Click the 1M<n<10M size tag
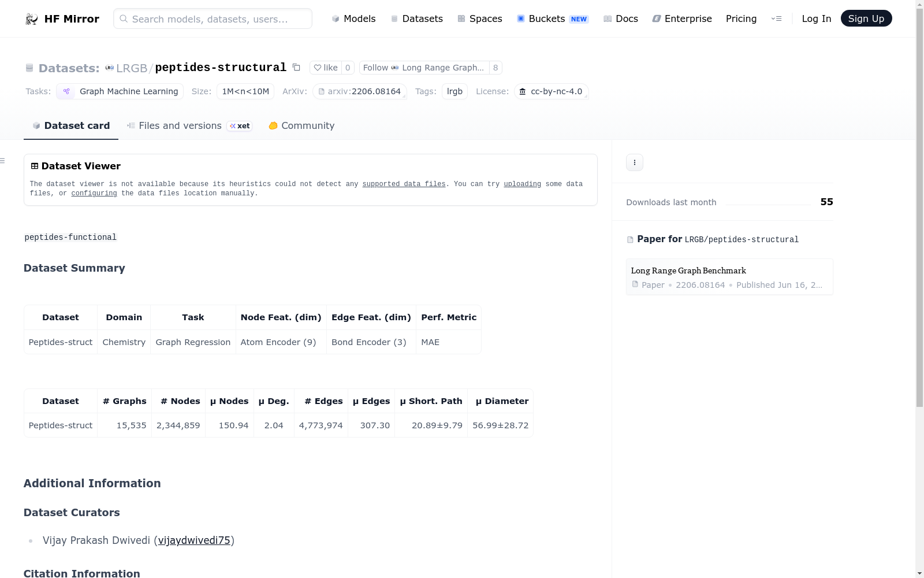The width and height of the screenshot is (924, 578). pos(245,91)
